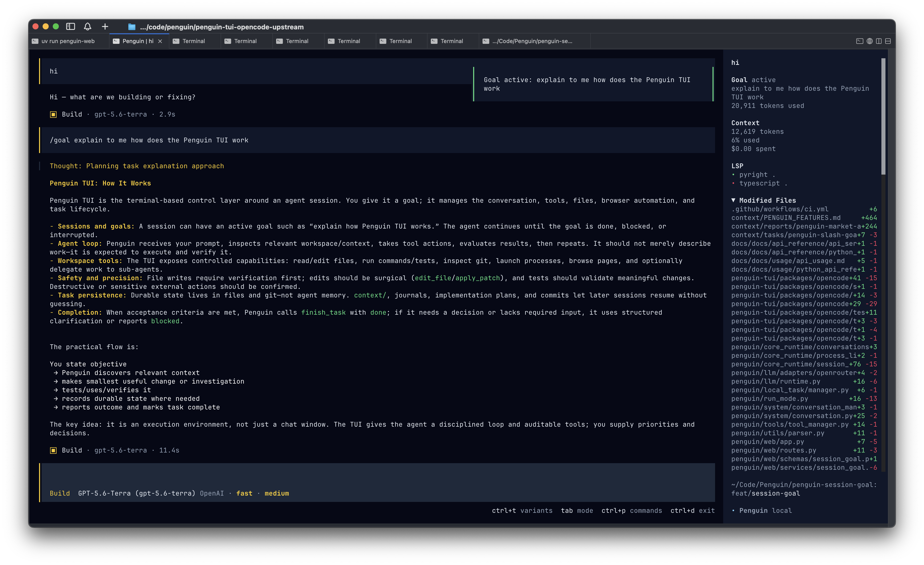Click the terminal icon on Penguin | hi tab
Image resolution: width=924 pixels, height=565 pixels.
pyautogui.click(x=116, y=41)
